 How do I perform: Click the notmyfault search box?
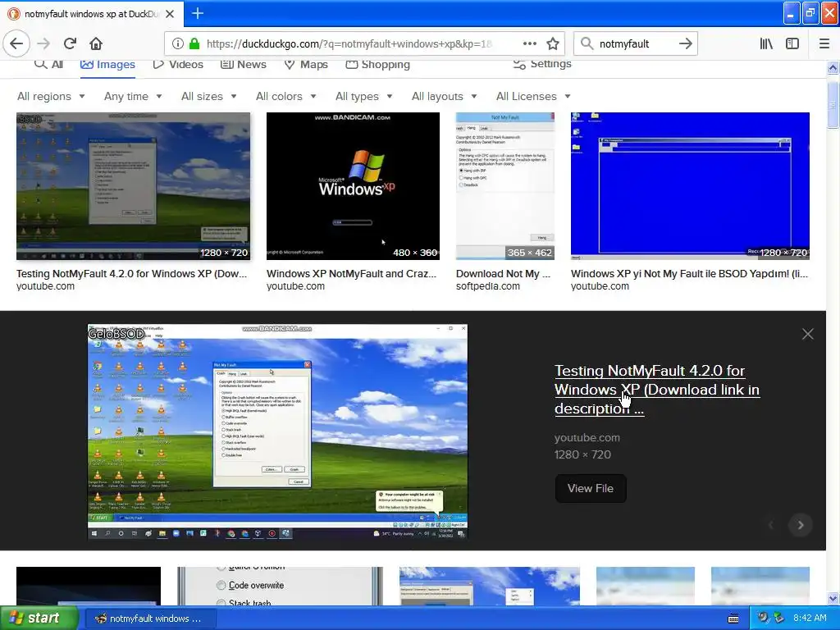click(636, 43)
